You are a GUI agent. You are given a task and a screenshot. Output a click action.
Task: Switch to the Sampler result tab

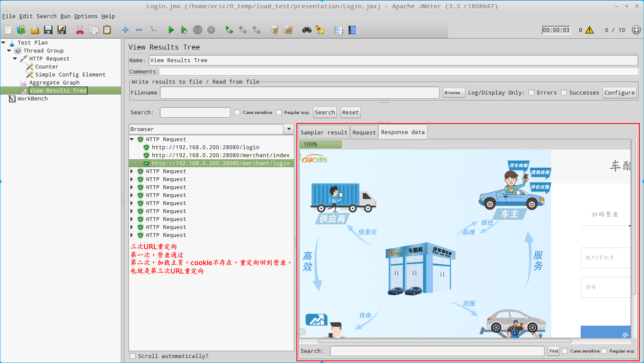(324, 132)
